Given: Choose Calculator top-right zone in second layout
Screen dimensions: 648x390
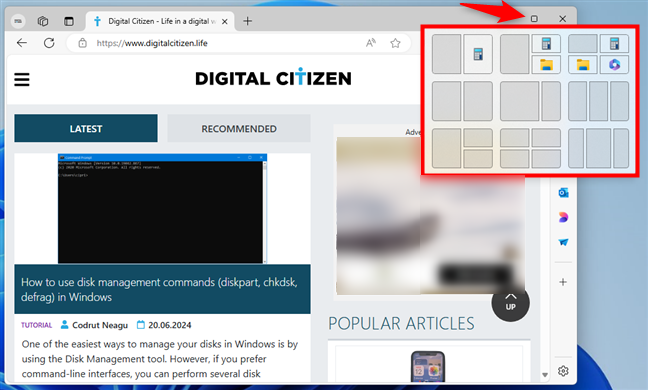Looking at the screenshot, I should tap(546, 43).
